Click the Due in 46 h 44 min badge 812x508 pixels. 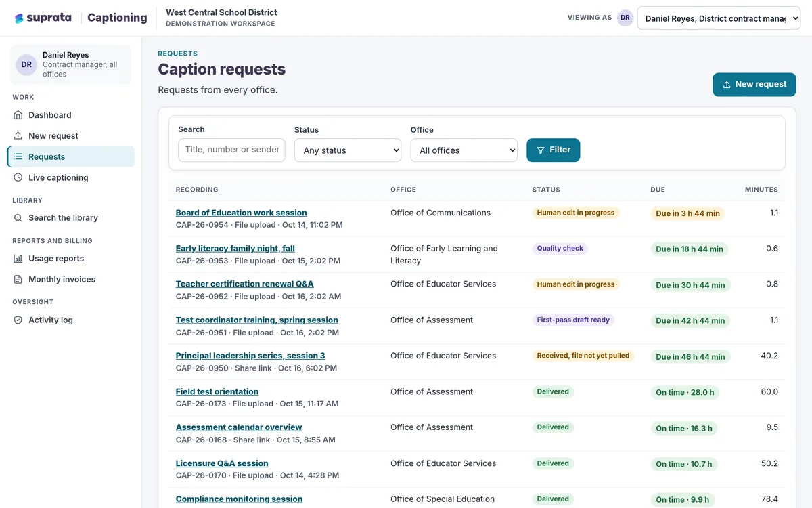coord(690,357)
